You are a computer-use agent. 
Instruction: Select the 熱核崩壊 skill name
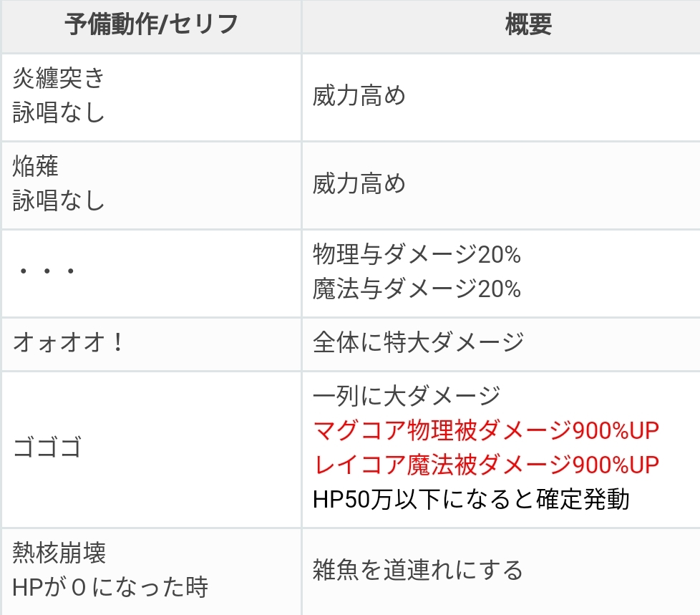tap(59, 553)
